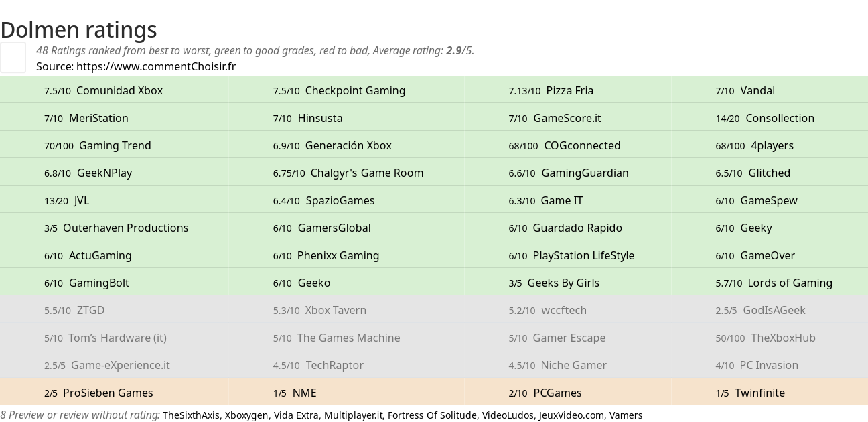Open the commentChoisir.fr source link
This screenshot has height=422, width=868.
[156, 66]
